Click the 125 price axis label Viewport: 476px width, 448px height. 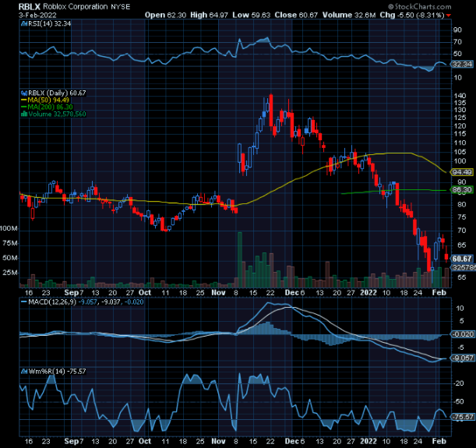tap(460, 118)
